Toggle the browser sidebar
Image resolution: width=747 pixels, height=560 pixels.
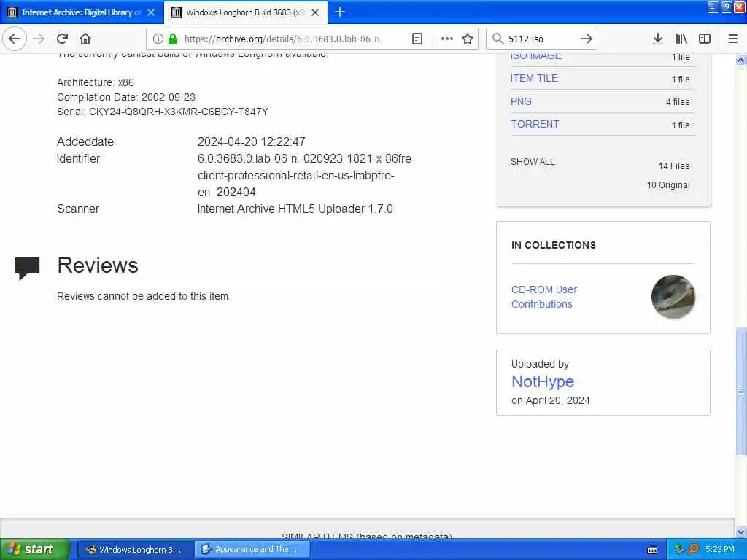(x=705, y=39)
